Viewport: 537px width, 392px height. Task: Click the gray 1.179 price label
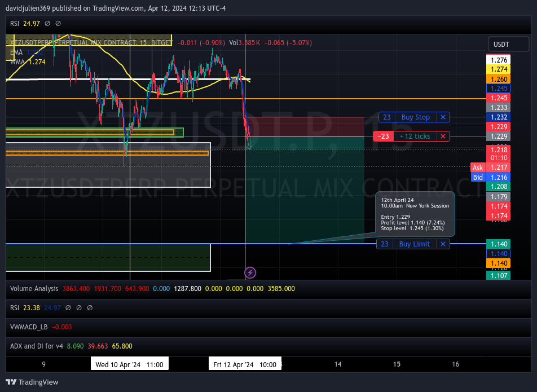pos(499,197)
